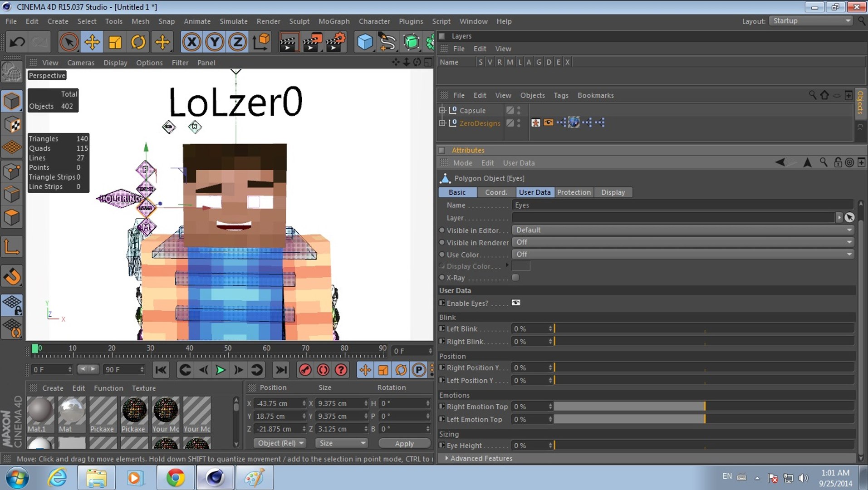The height and width of the screenshot is (490, 868).
Task: Click the Locked Workplane icon
Action: coord(12,305)
